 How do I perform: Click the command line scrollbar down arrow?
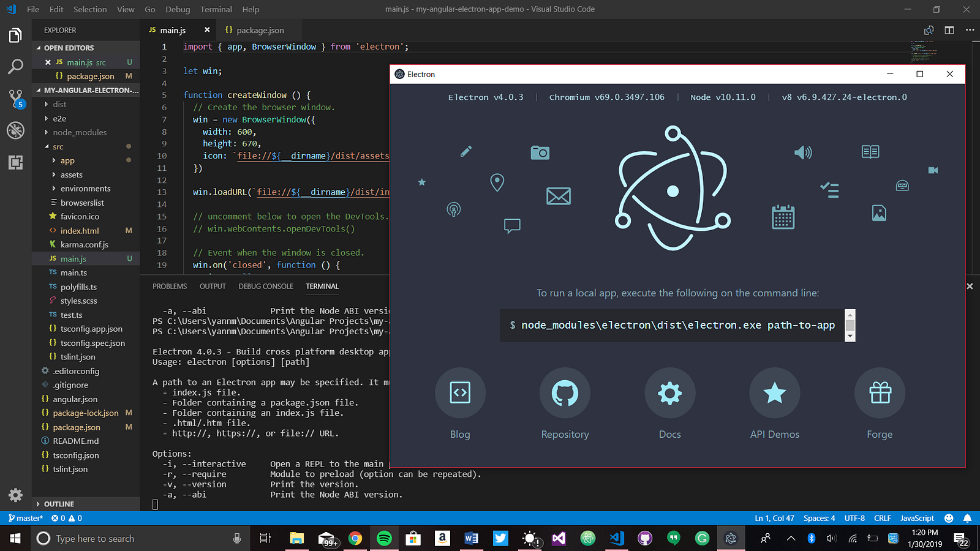pyautogui.click(x=850, y=336)
